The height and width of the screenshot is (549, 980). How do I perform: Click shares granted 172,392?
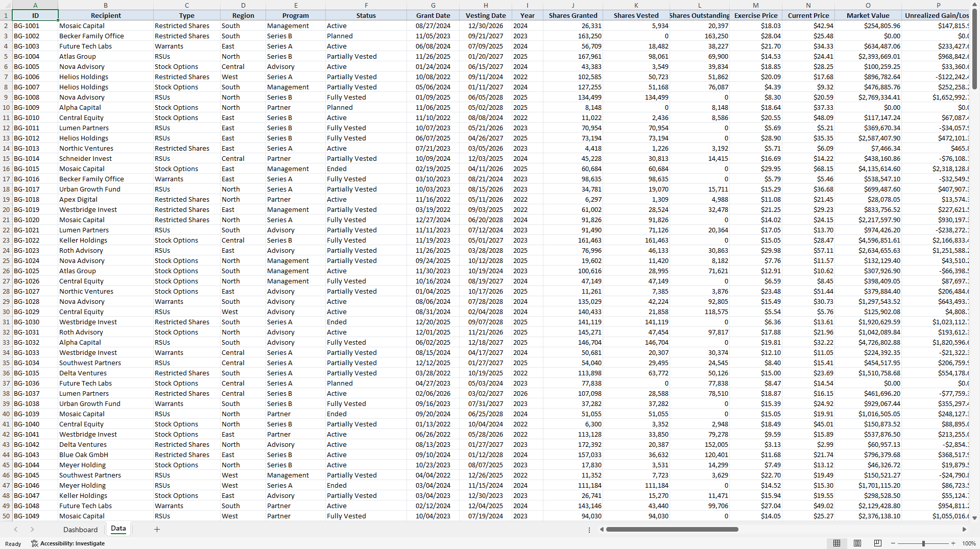coord(573,444)
